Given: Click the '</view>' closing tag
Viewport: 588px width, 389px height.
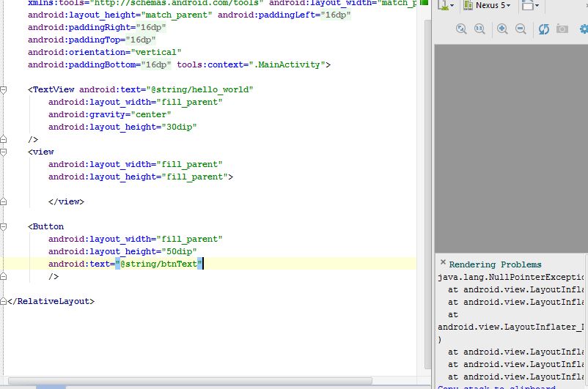Looking at the screenshot, I should [x=66, y=201].
